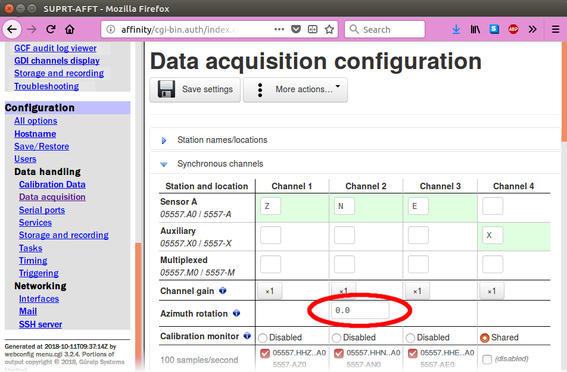This screenshot has height=372, width=567.
Task: Uncheck 05557.HHE..A0 stream checkbox
Action: click(413, 353)
